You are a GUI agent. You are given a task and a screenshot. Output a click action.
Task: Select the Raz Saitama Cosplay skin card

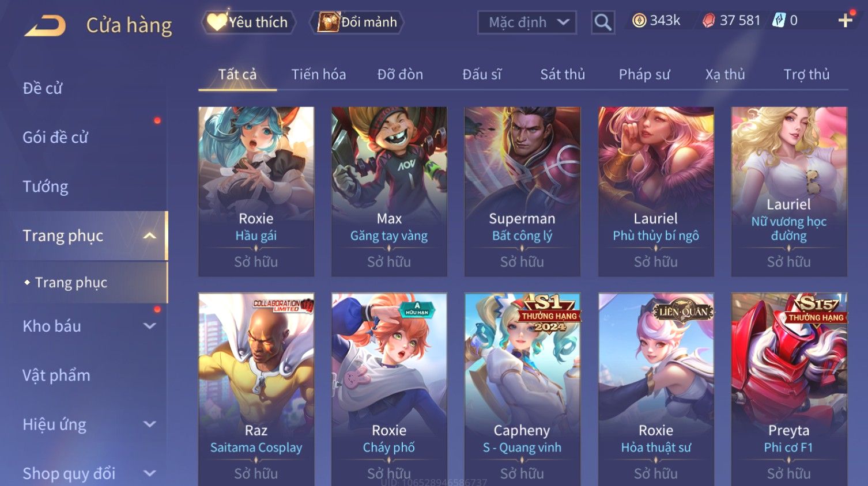tap(256, 389)
